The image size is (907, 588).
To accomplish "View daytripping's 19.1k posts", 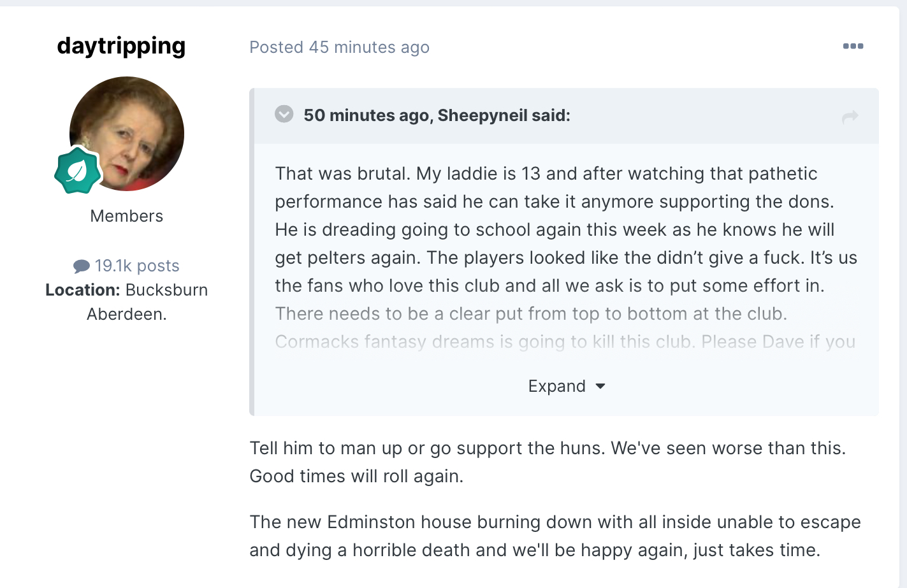I will 136,266.
